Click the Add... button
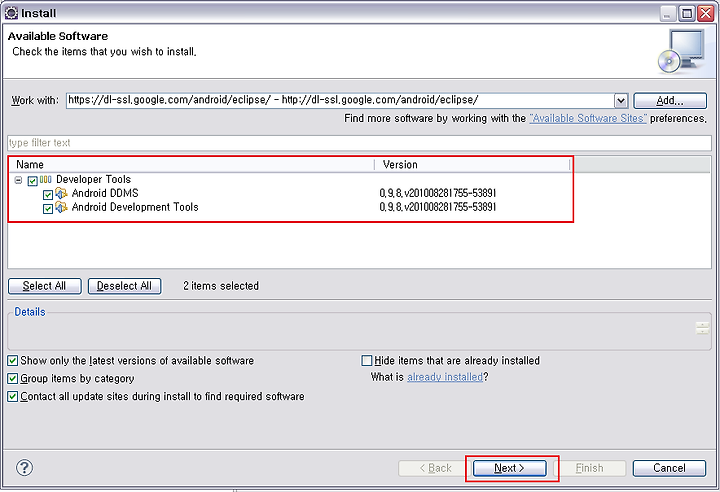720x492 pixels. [x=670, y=101]
